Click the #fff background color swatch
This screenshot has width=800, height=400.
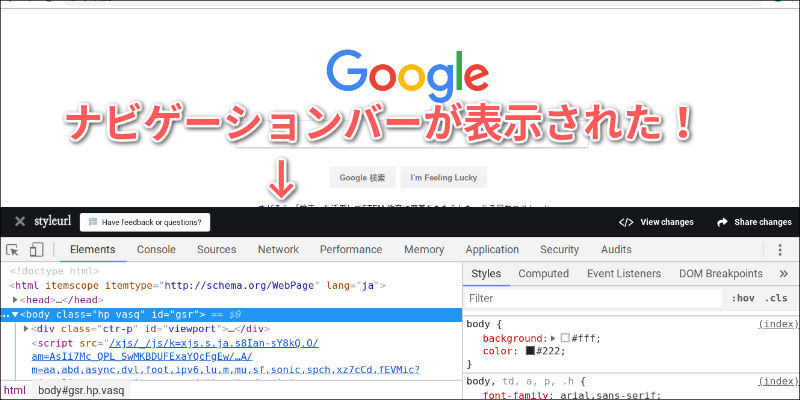click(565, 338)
